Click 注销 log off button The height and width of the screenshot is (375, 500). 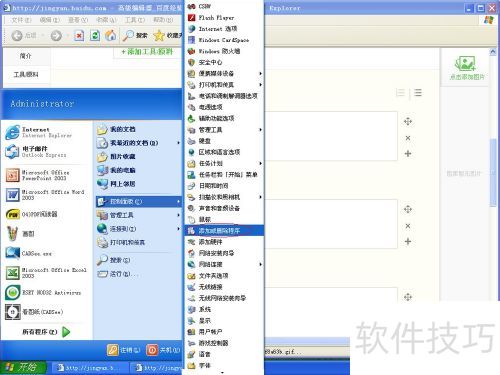point(124,350)
